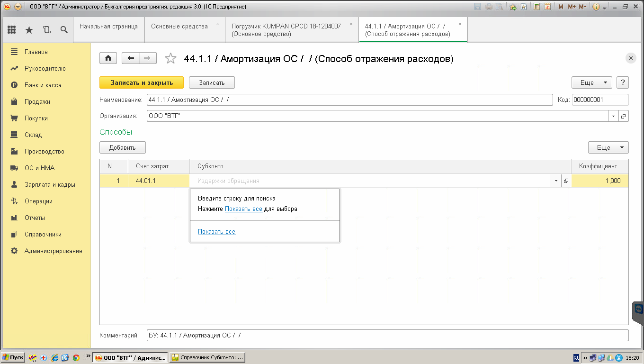The image size is (644, 364).
Task: Click the add-to-favorites star with green arrow
Action: [x=513, y=7]
